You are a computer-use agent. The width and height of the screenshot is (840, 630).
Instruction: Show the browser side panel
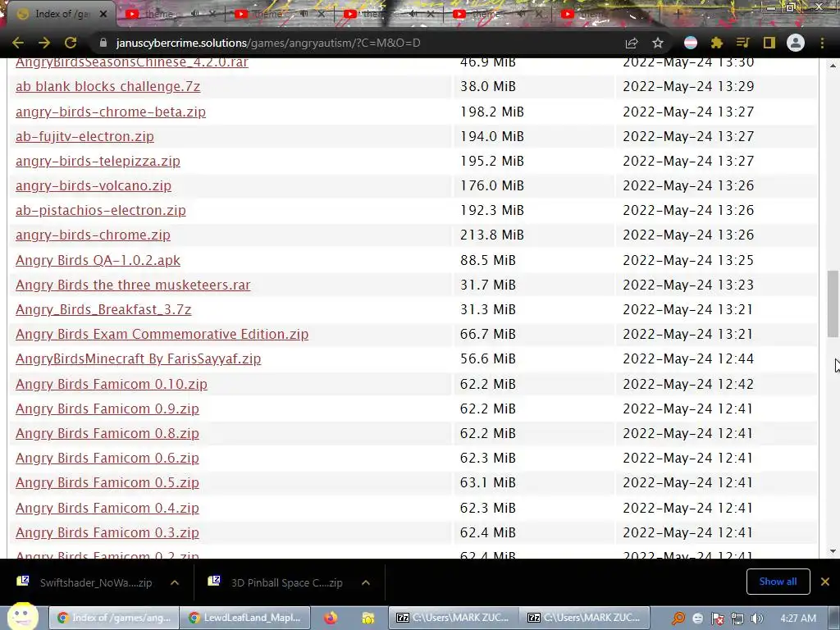coord(769,43)
